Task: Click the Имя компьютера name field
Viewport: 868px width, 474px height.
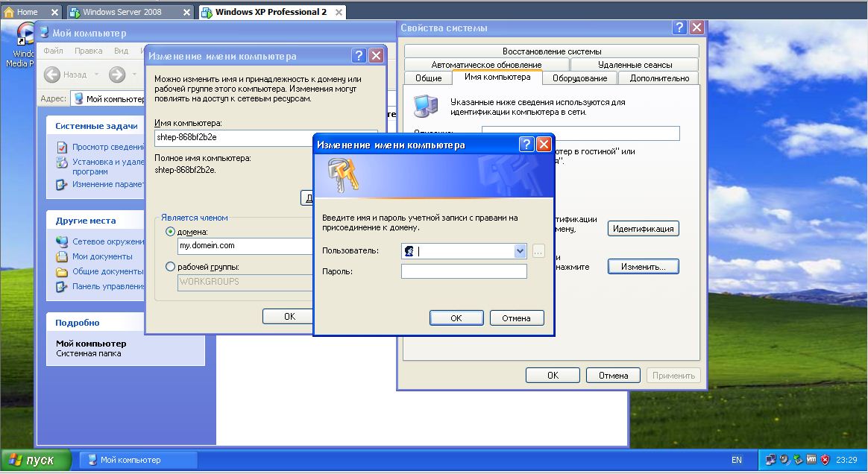Action: 233,138
